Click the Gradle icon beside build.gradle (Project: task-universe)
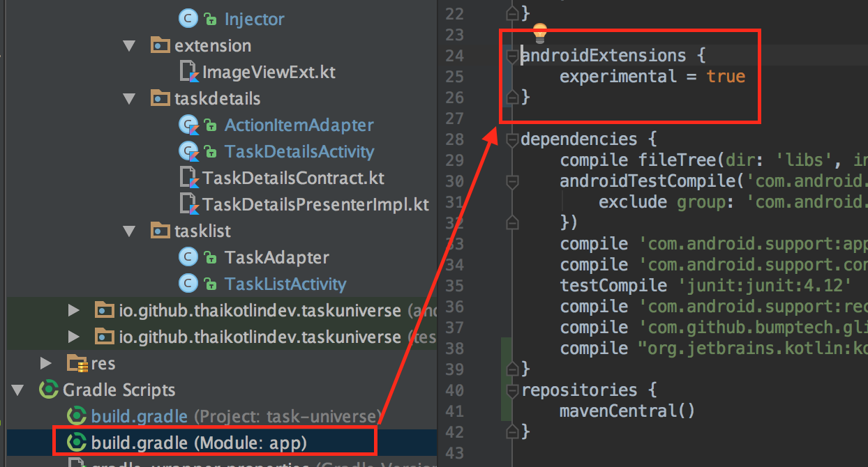The image size is (868, 467). click(x=77, y=415)
